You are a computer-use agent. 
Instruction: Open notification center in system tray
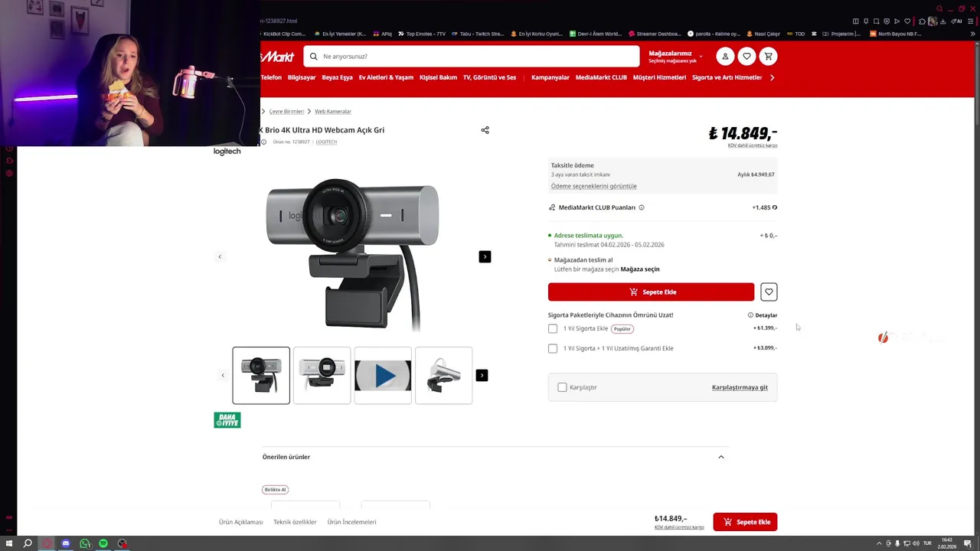tap(968, 543)
